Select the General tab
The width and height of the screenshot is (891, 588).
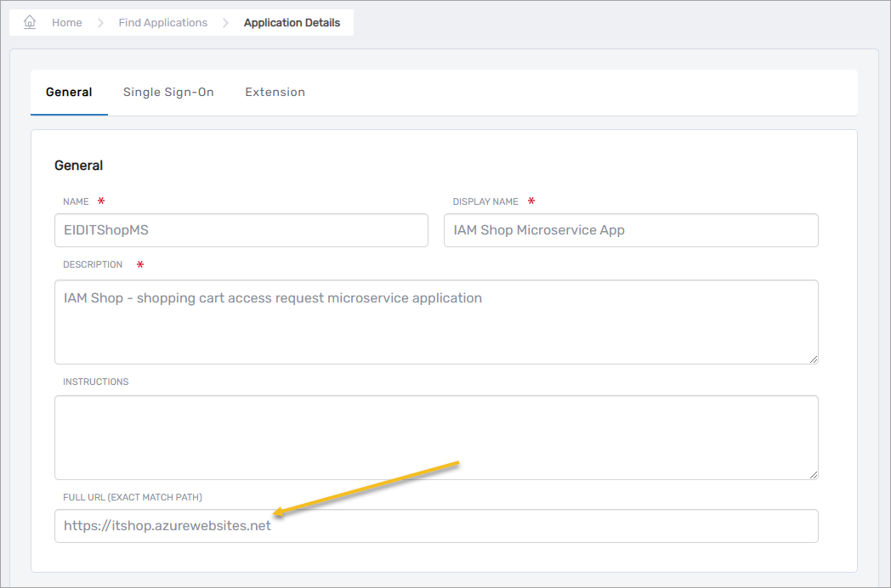point(69,92)
